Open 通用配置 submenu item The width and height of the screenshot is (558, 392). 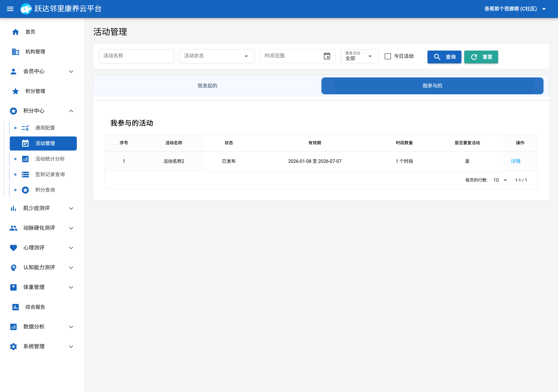[43, 128]
